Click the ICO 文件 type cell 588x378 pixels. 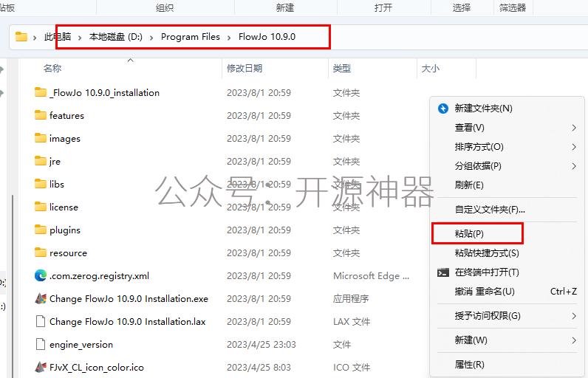[352, 368]
